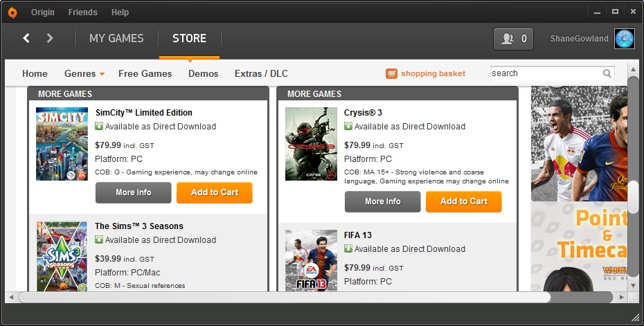Click the vertical scrollbar down arrow
This screenshot has width=644, height=326.
coord(633,284)
